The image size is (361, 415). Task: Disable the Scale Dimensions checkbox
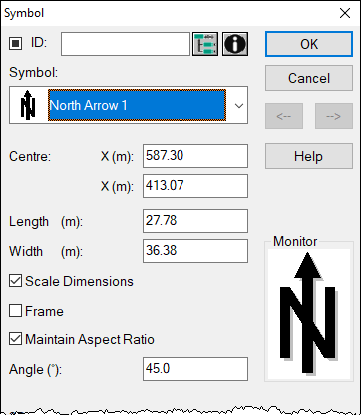15,281
